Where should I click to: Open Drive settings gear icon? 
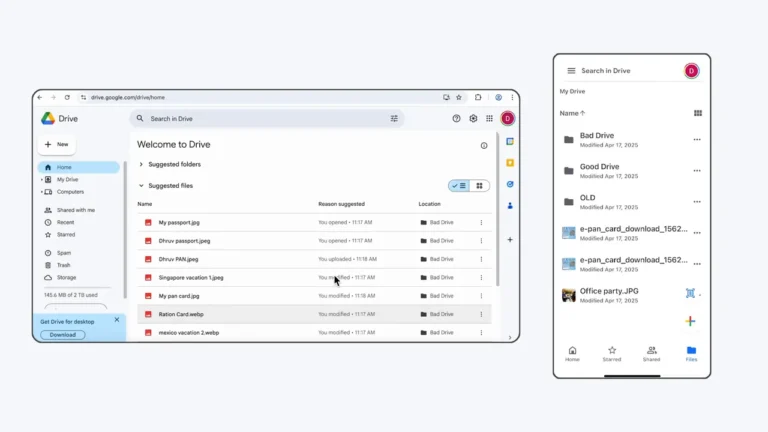click(x=473, y=118)
